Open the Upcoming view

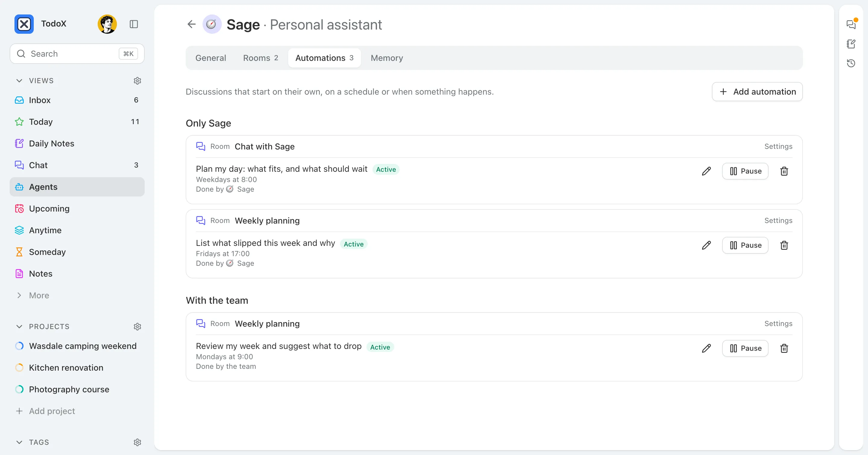[x=77, y=209]
